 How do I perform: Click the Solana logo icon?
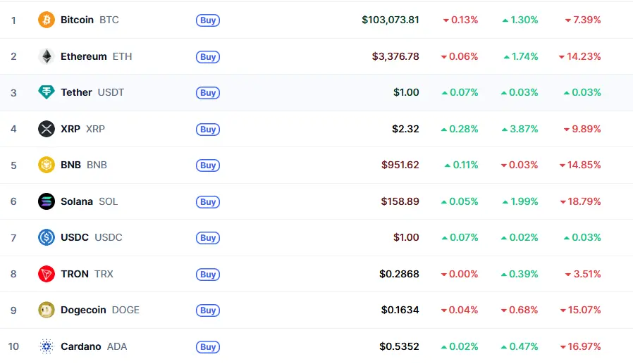(x=47, y=201)
